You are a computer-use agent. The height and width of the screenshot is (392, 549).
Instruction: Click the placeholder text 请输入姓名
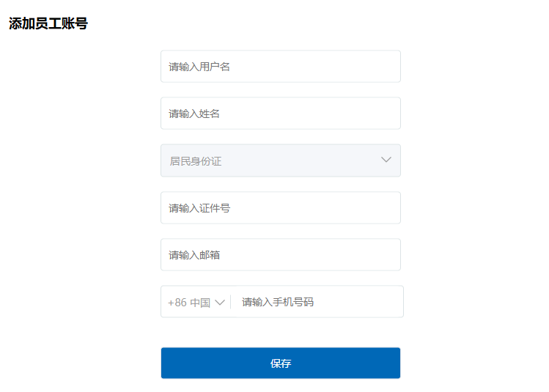194,114
